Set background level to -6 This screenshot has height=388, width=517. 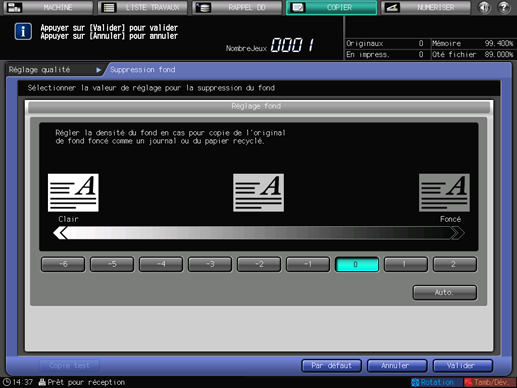pos(63,264)
